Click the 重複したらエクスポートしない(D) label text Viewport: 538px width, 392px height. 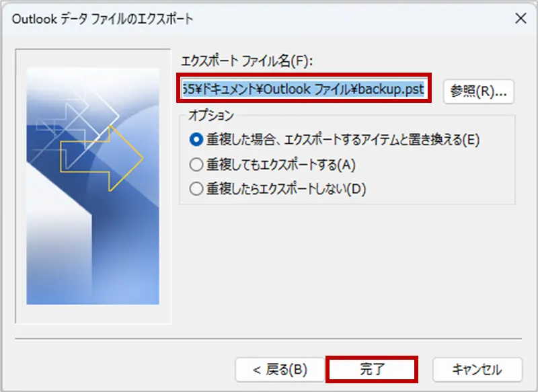(286, 189)
